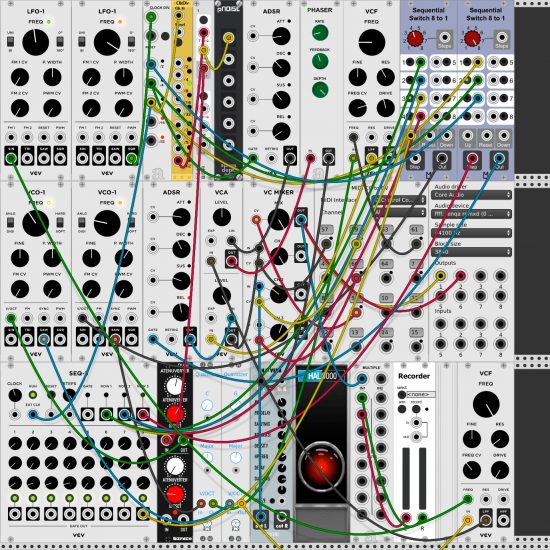This screenshot has width=550, height=550.
Task: Click Audio interface Inputs jack 1
Action: [441, 323]
